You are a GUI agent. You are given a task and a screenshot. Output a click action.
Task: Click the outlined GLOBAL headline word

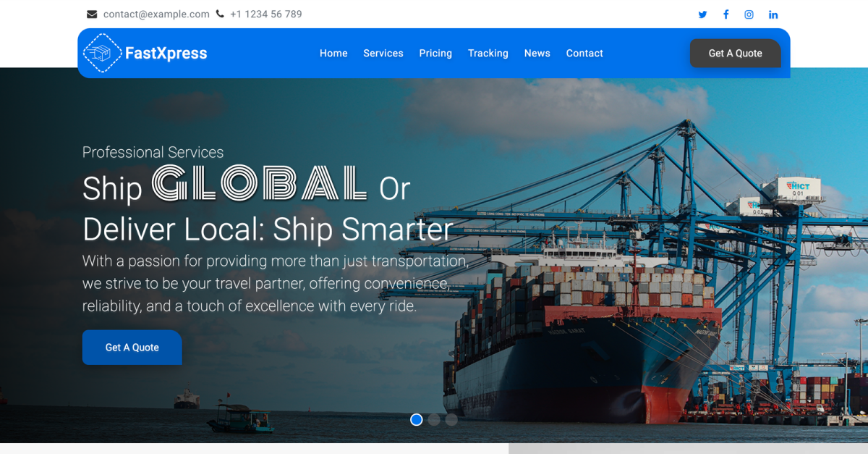tap(260, 183)
